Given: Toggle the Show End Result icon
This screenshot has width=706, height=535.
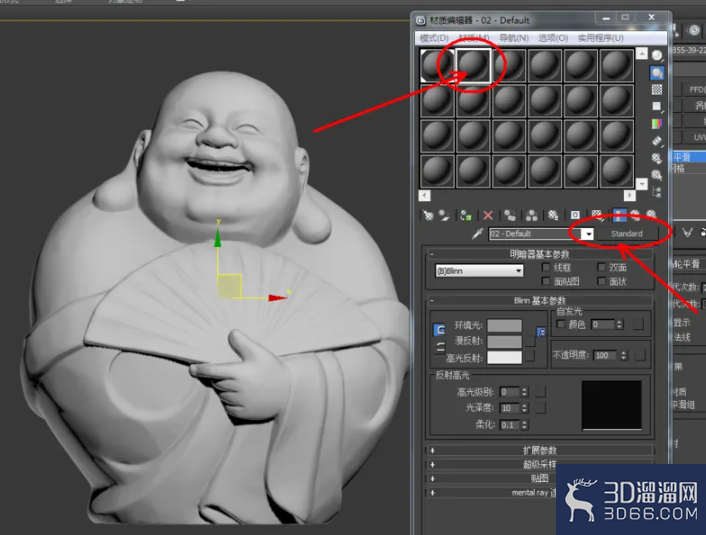Looking at the screenshot, I should [x=620, y=215].
